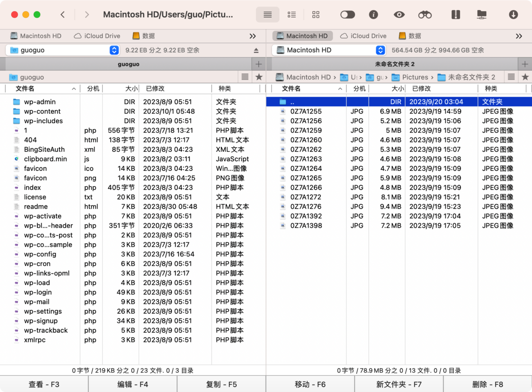
Task: Eject the guoguo volume
Action: [x=256, y=50]
